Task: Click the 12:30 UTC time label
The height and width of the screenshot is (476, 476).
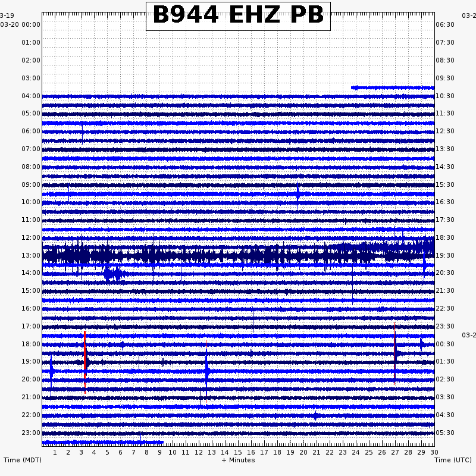Action: pos(445,131)
